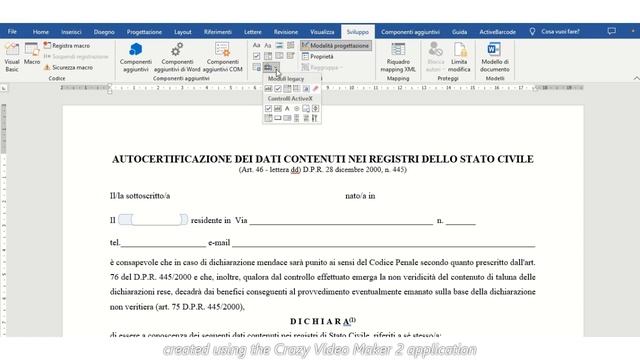
Task: Open Blocca autori dropdown
Action: click(436, 58)
